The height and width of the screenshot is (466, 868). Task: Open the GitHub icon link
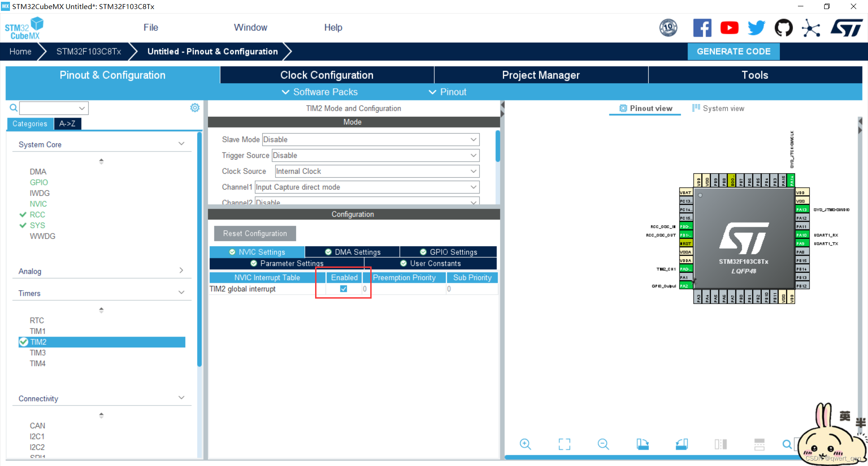(x=783, y=28)
